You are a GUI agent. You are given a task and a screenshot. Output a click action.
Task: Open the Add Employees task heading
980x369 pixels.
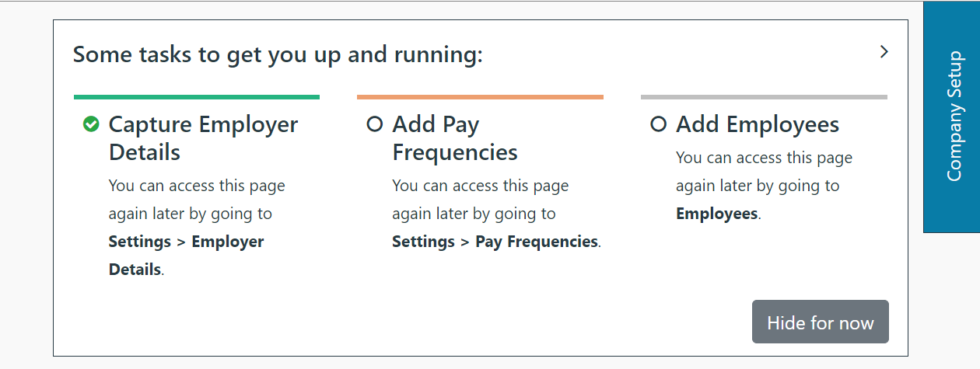[758, 124]
